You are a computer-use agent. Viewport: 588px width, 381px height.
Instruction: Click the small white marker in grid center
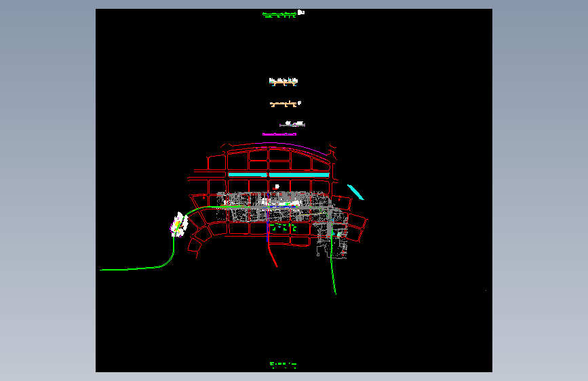coord(277,186)
